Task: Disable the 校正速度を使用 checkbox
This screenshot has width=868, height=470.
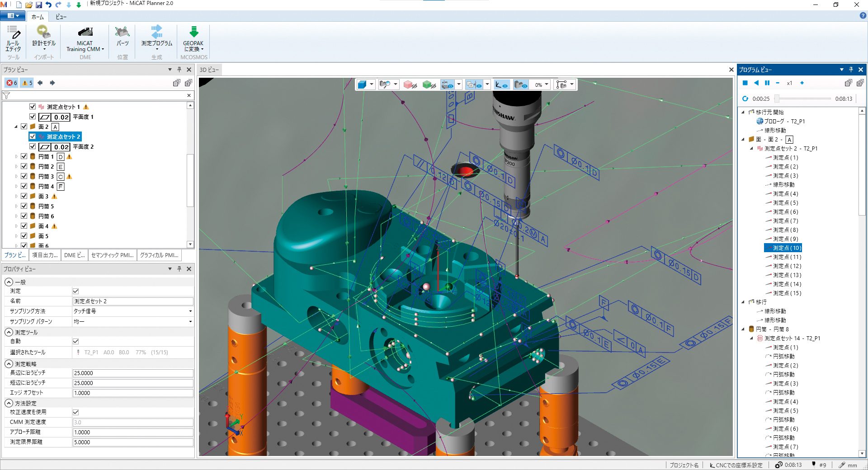Action: [76, 412]
